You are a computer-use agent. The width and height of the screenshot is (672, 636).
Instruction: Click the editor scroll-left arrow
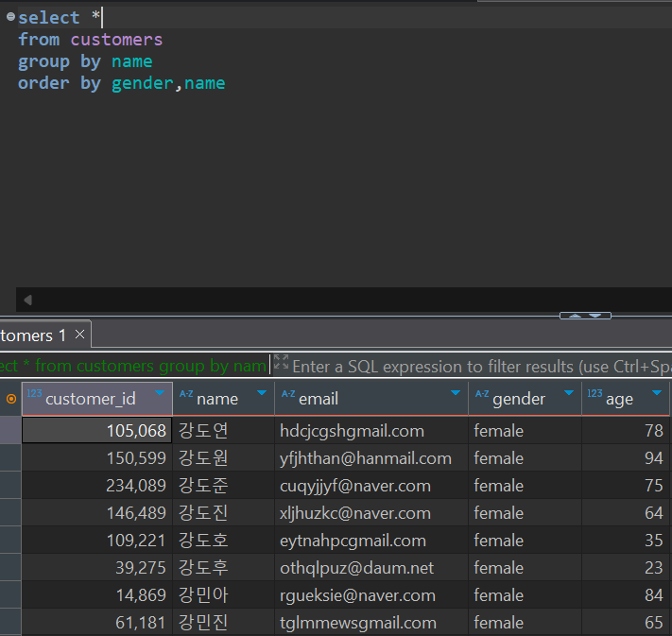click(28, 300)
